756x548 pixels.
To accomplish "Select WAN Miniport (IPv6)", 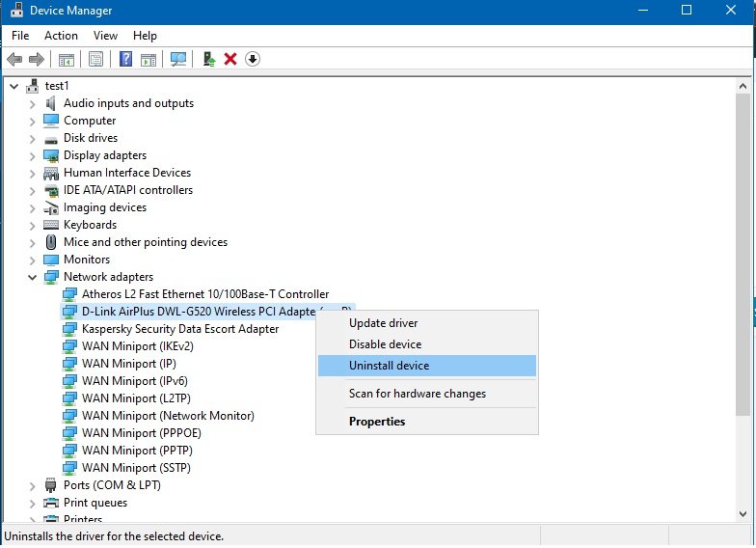I will tap(135, 381).
